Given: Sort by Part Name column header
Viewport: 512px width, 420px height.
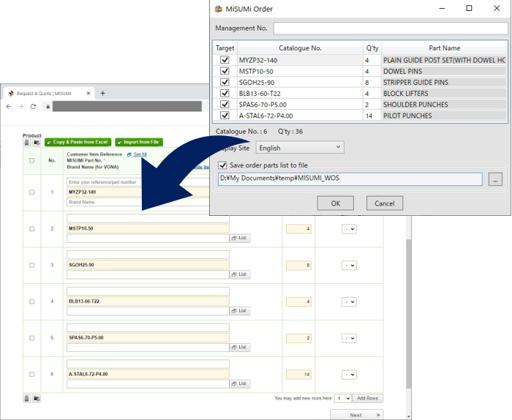Looking at the screenshot, I should (x=445, y=48).
